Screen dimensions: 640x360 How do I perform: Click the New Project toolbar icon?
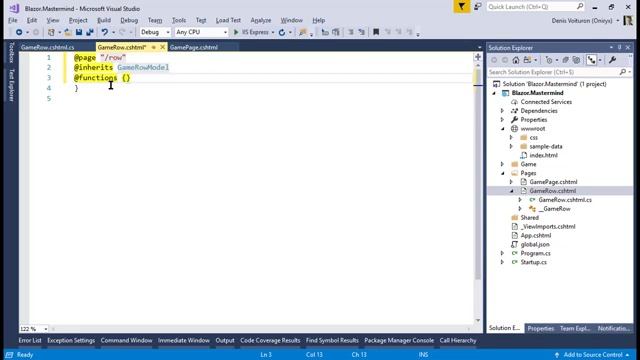[51, 32]
